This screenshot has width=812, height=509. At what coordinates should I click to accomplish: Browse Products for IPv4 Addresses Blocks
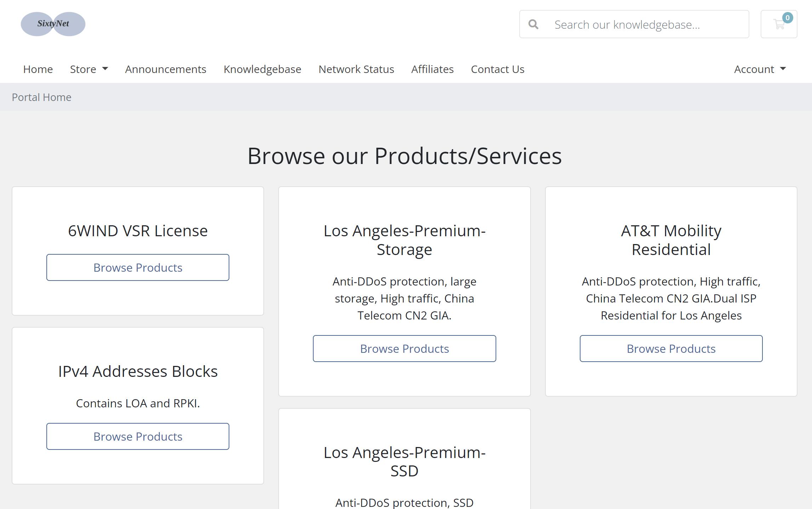point(138,436)
